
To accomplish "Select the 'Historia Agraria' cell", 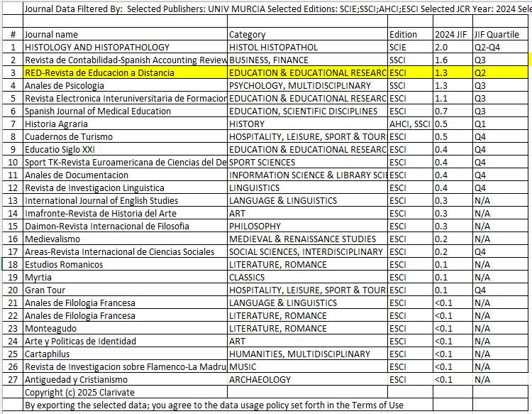I will (x=125, y=124).
